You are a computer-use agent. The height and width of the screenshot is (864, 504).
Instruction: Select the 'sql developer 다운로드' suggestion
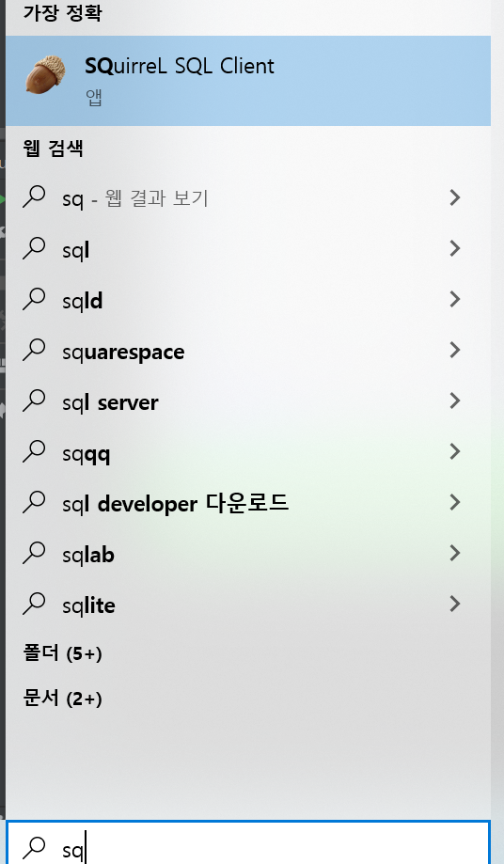pyautogui.click(x=248, y=503)
